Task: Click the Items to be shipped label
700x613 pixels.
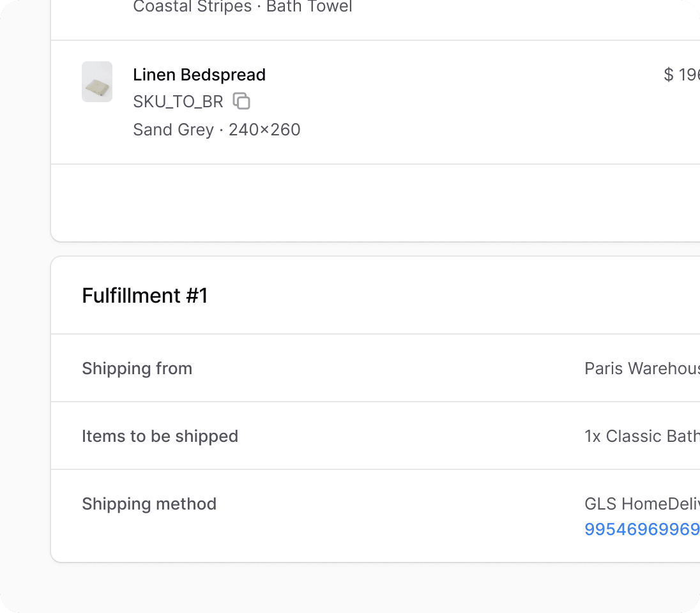Action: 160,436
